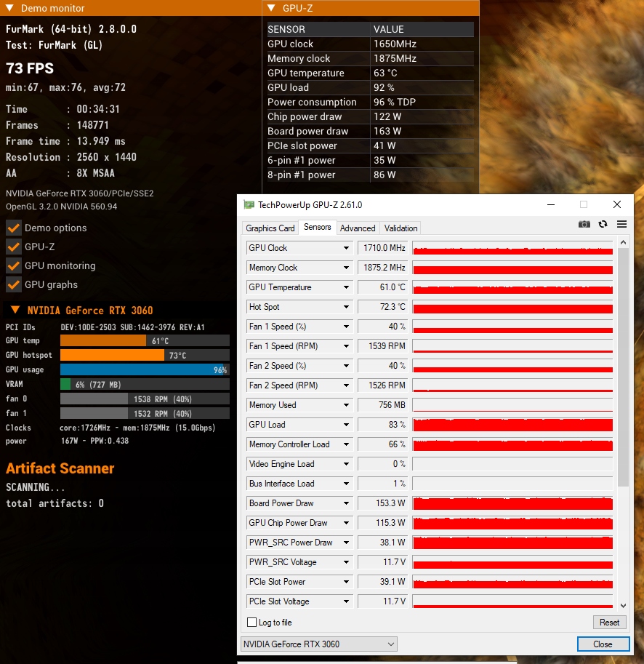Click the Board power draw 163 W row
Image resolution: width=644 pixels, height=664 pixels.
(x=370, y=132)
